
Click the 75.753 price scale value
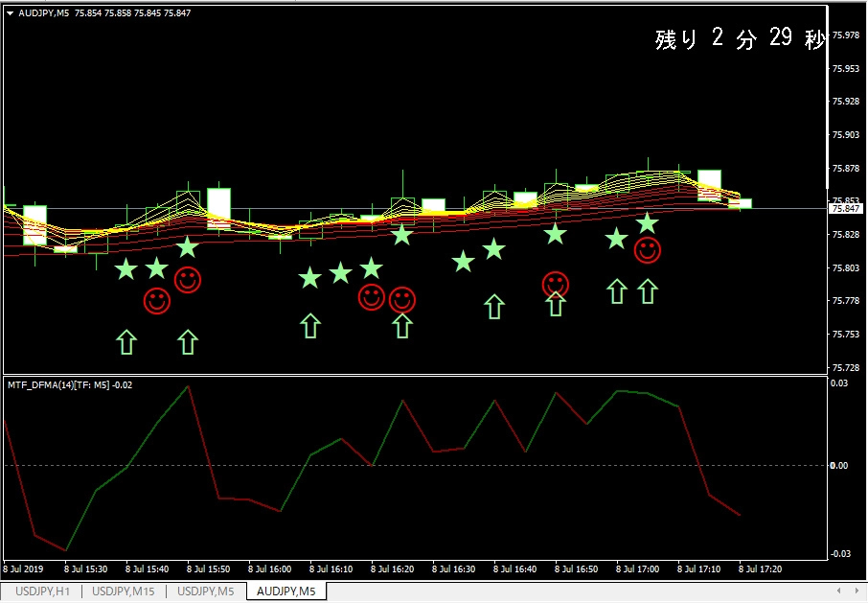(x=845, y=335)
